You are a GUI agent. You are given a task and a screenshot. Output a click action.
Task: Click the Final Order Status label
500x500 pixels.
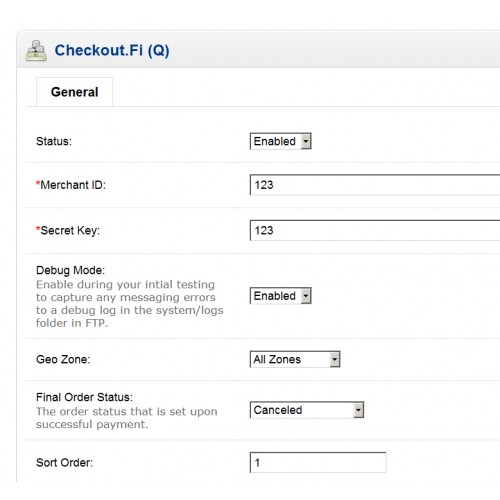coord(84,397)
